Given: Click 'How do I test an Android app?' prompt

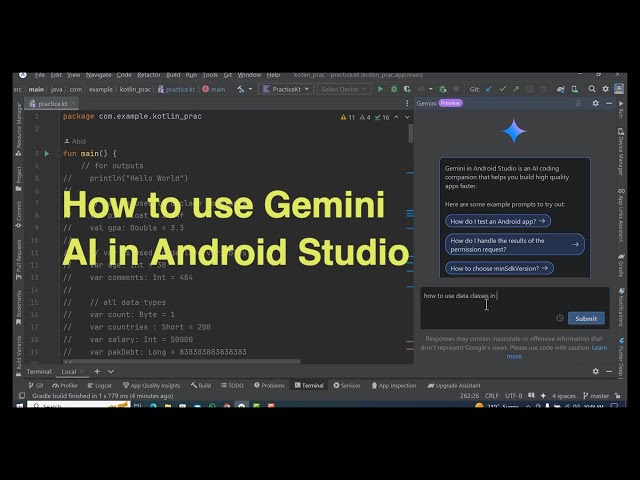Looking at the screenshot, I should [x=498, y=221].
